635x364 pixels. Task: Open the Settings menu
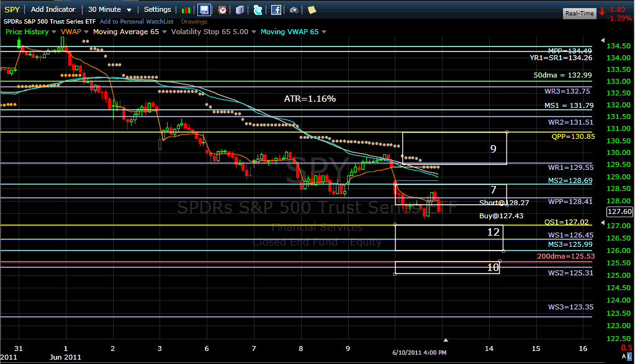pos(157,9)
